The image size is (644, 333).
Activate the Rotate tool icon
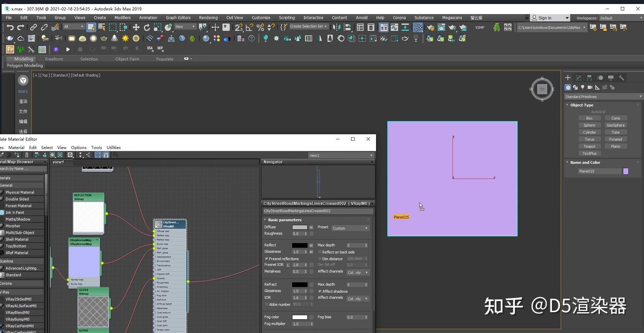147,28
